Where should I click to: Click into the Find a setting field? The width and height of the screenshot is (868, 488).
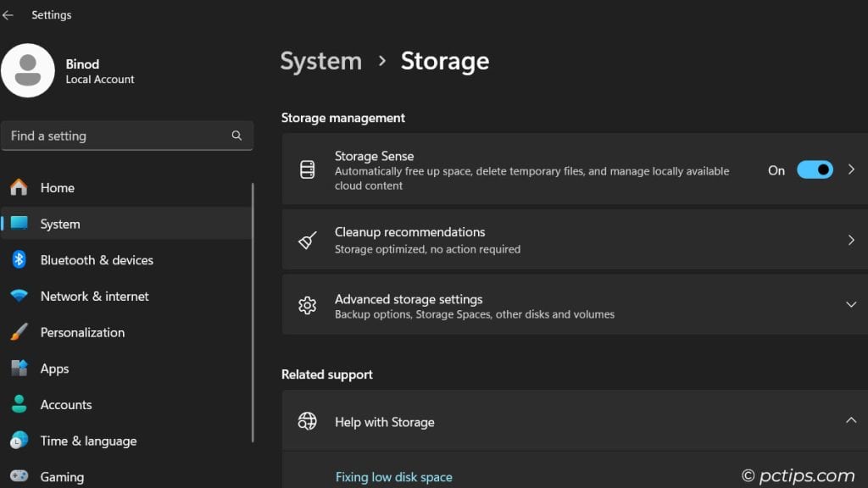pos(127,136)
